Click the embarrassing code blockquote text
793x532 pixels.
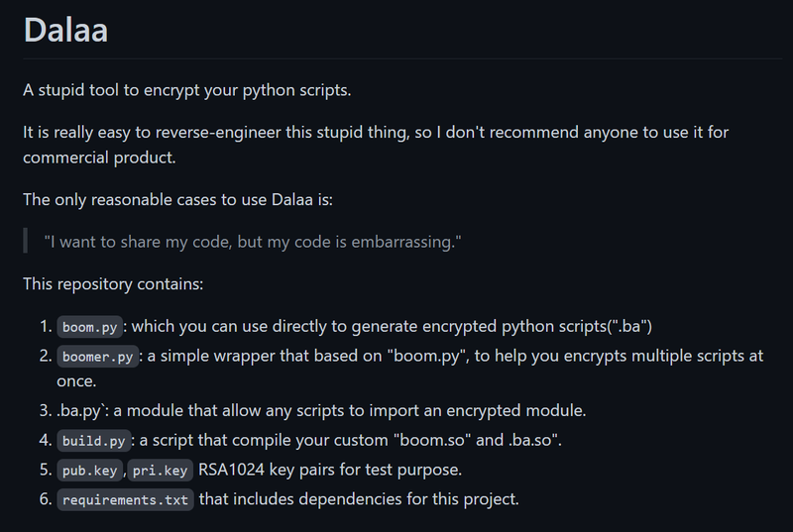[x=253, y=242]
